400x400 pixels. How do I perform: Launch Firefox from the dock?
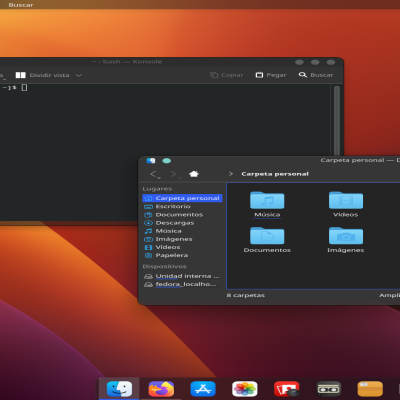pos(161,389)
